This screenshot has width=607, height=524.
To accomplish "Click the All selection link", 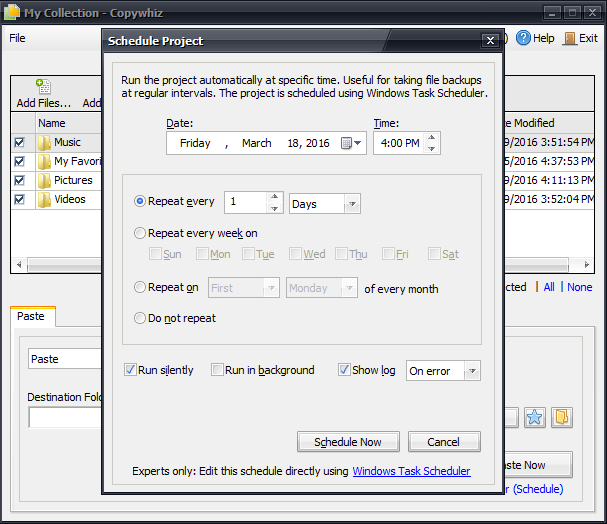I will tap(549, 287).
